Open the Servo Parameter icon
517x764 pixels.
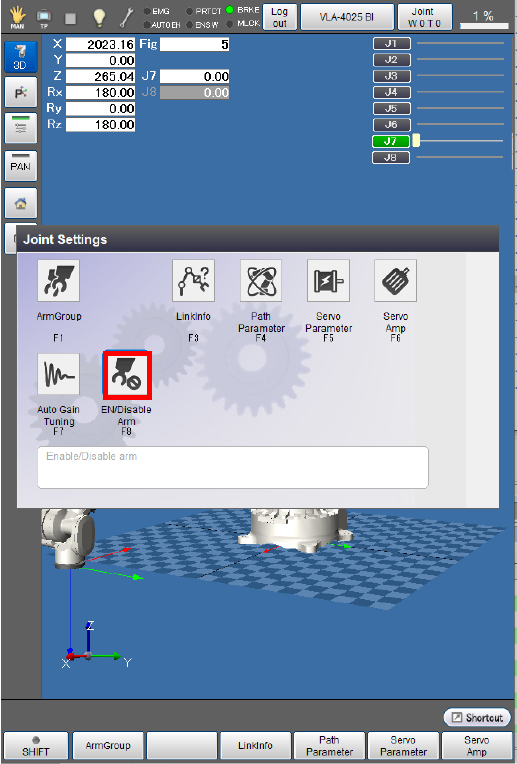pos(328,281)
